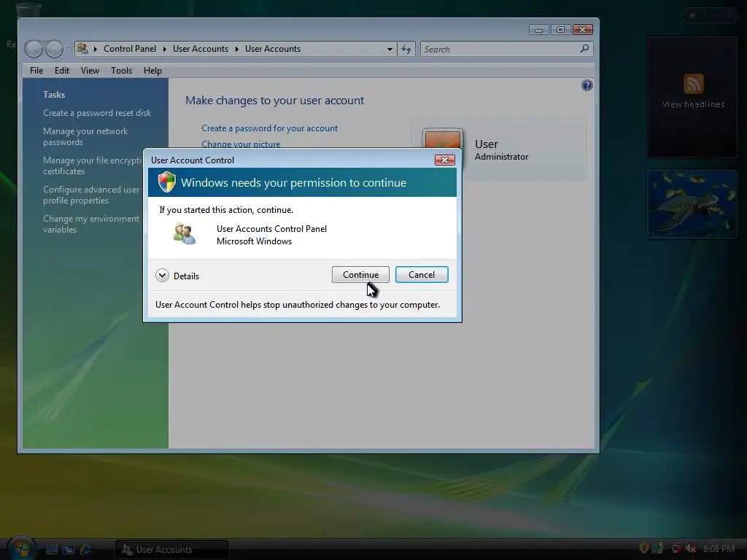Launch Internet Explorer from quick launch

pyautogui.click(x=86, y=550)
